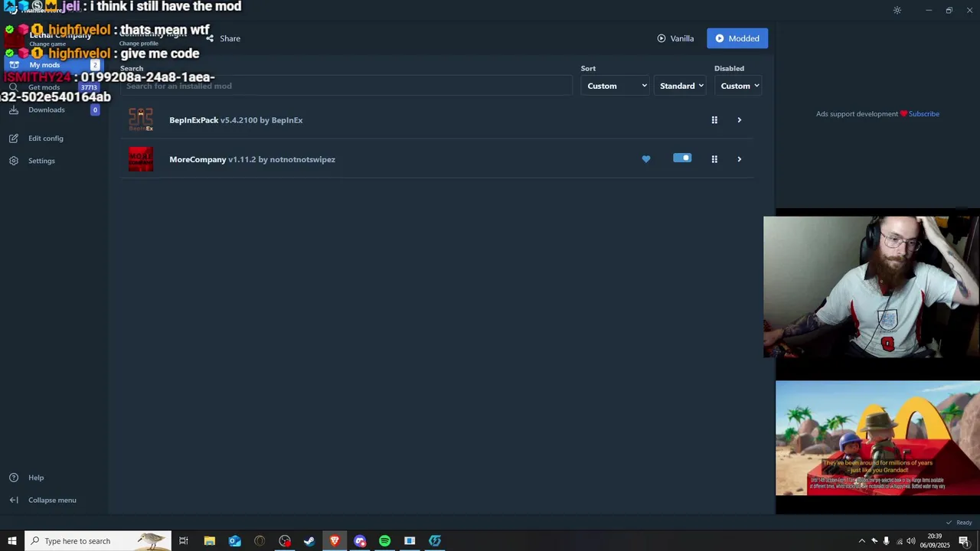Click the Windows taskbar search box
Viewport: 980px width, 551px height.
97,541
